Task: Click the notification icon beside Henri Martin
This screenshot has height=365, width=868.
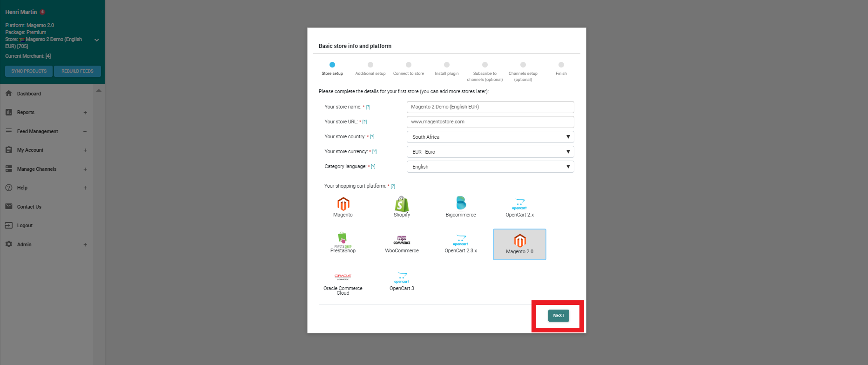Action: click(42, 12)
